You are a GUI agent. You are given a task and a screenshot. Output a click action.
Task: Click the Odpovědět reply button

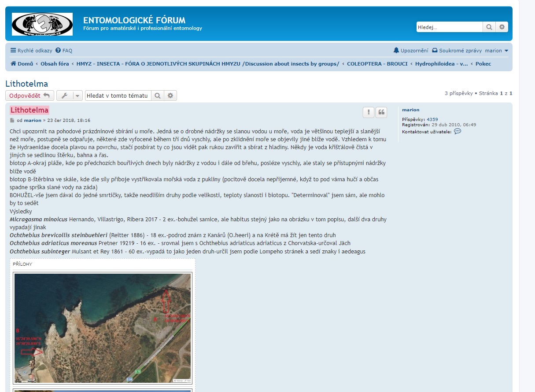30,95
